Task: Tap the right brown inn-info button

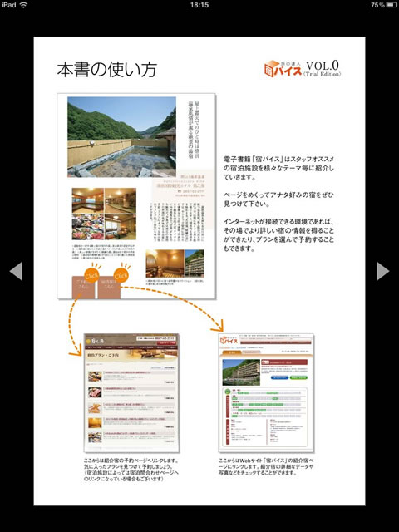Action: 109,288
